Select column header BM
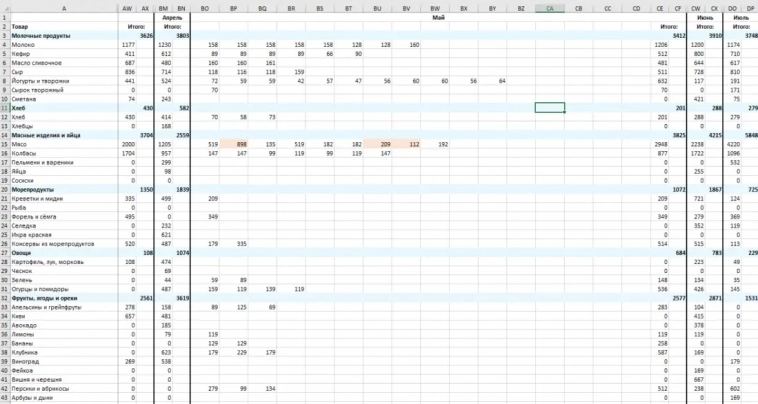Viewport: 758px width, 404px height. tap(163, 9)
